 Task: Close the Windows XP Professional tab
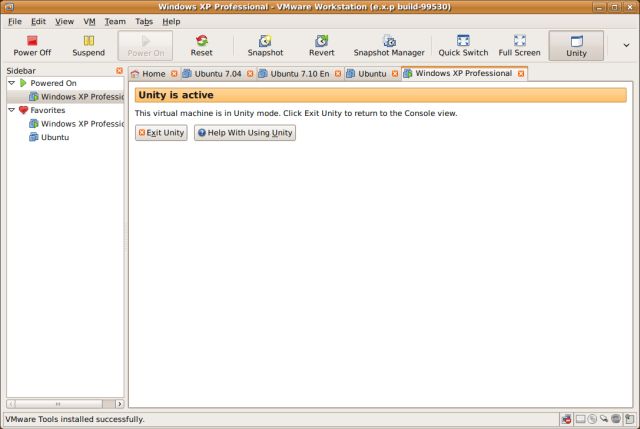point(521,73)
